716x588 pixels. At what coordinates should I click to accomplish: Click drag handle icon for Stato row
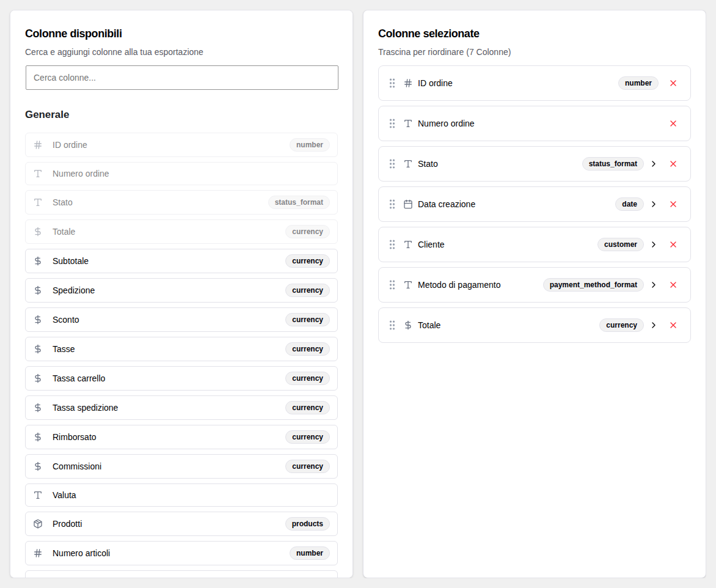(x=392, y=164)
